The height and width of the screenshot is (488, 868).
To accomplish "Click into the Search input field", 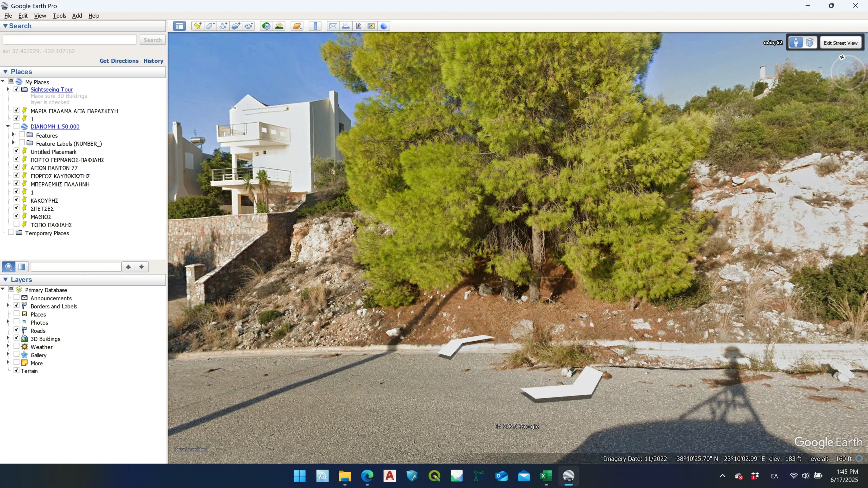I will pyautogui.click(x=70, y=40).
